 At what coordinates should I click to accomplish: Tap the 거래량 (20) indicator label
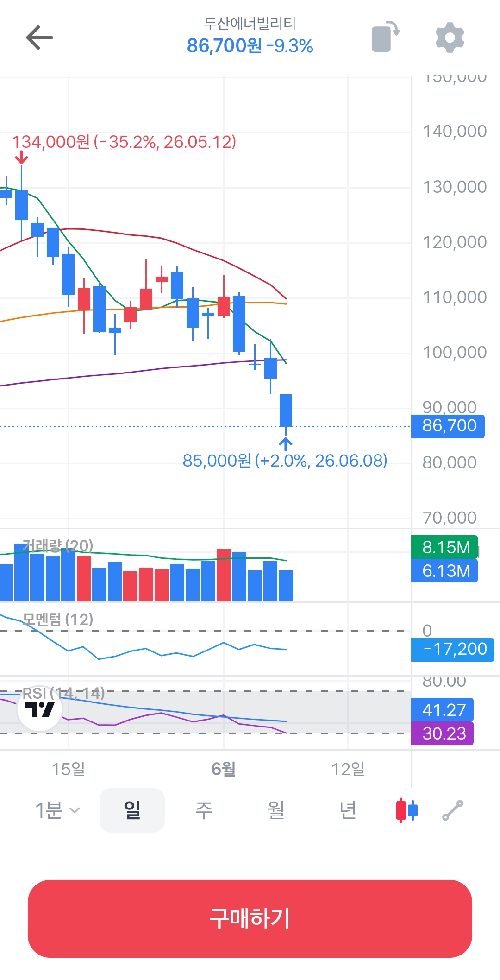(58, 545)
